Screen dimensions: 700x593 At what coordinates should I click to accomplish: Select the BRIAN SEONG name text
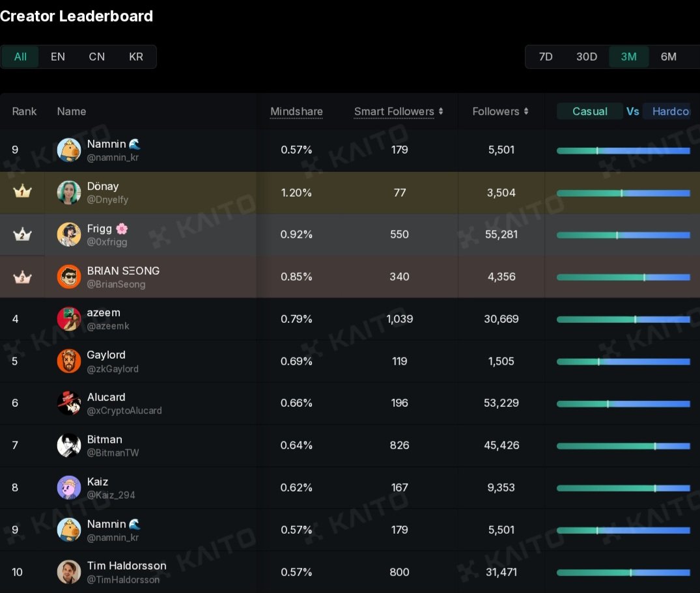click(123, 271)
